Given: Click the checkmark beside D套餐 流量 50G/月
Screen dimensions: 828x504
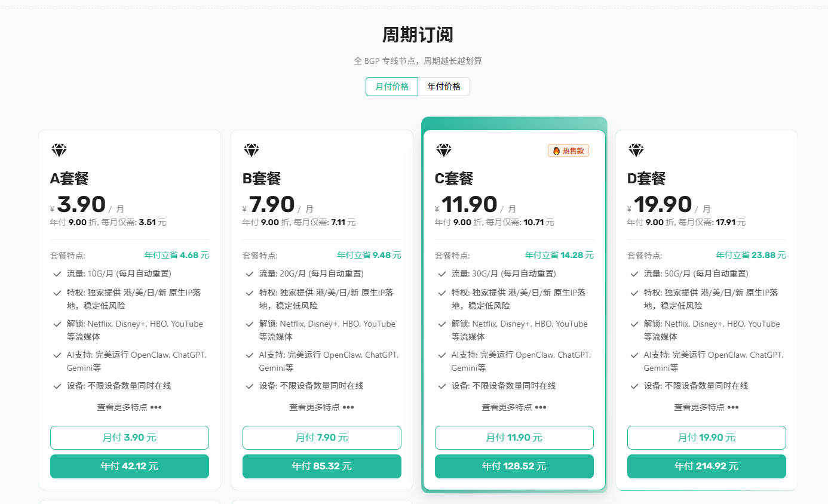Looking at the screenshot, I should [x=634, y=274].
